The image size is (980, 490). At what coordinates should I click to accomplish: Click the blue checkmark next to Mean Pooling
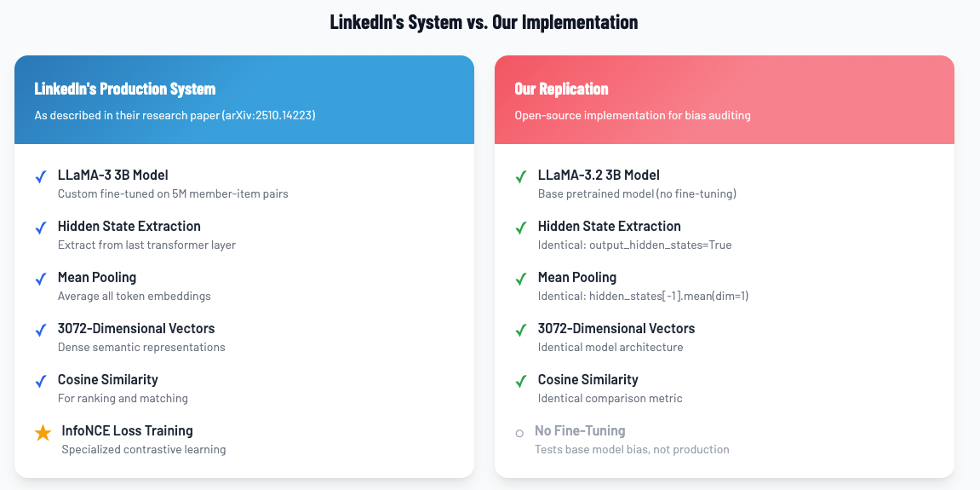click(40, 279)
